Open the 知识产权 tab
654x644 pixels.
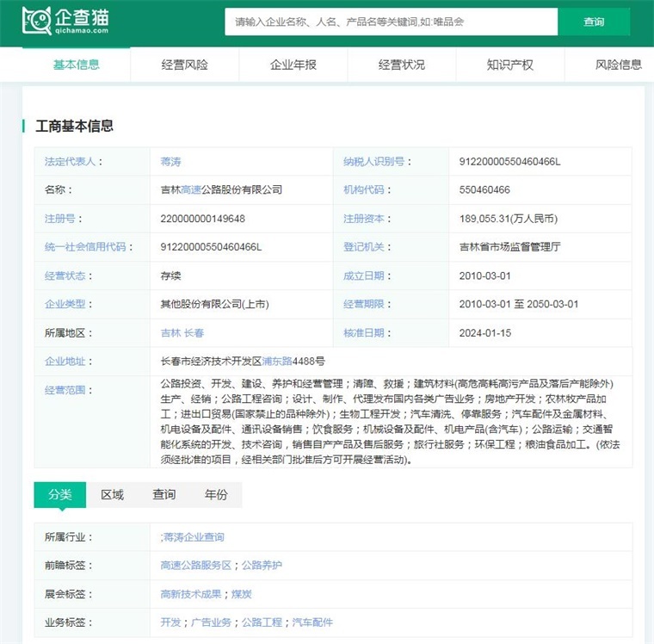point(510,65)
